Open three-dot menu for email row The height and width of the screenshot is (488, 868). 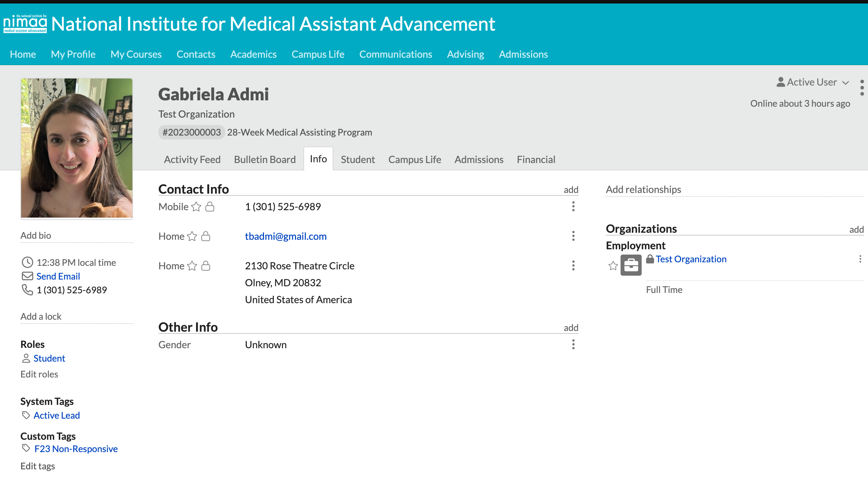(573, 236)
